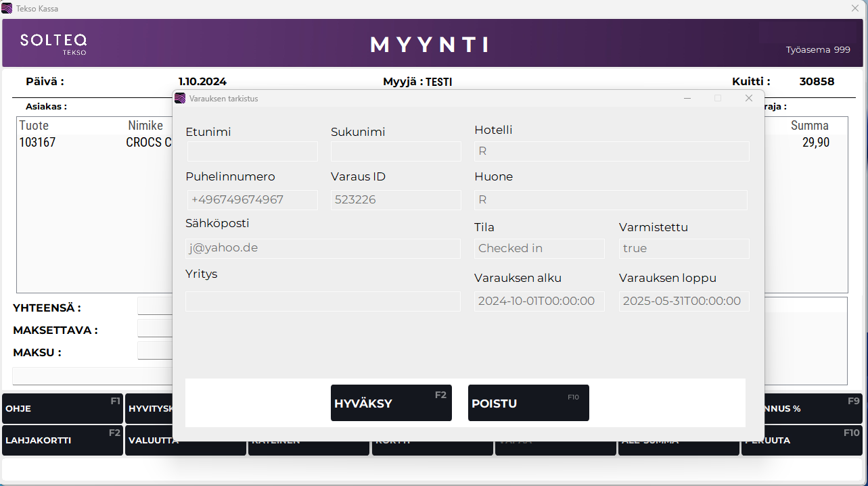Click the empty Yritys company field
Viewport: 868px width, 486px height.
coord(323,301)
